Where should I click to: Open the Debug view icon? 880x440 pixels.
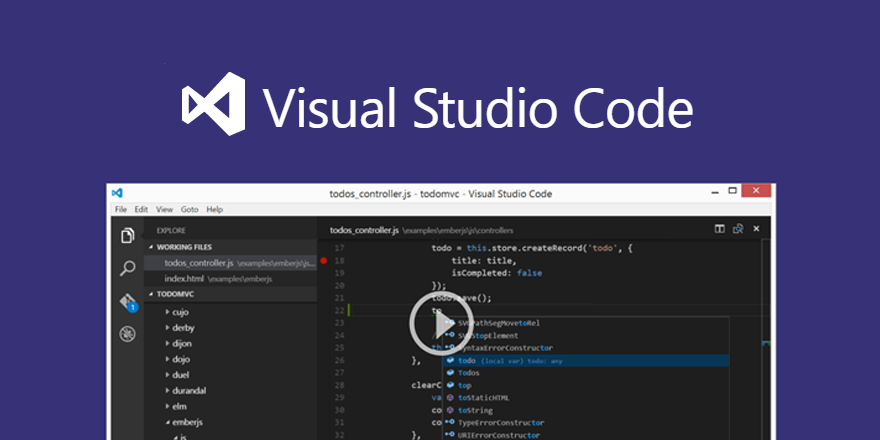point(127,334)
